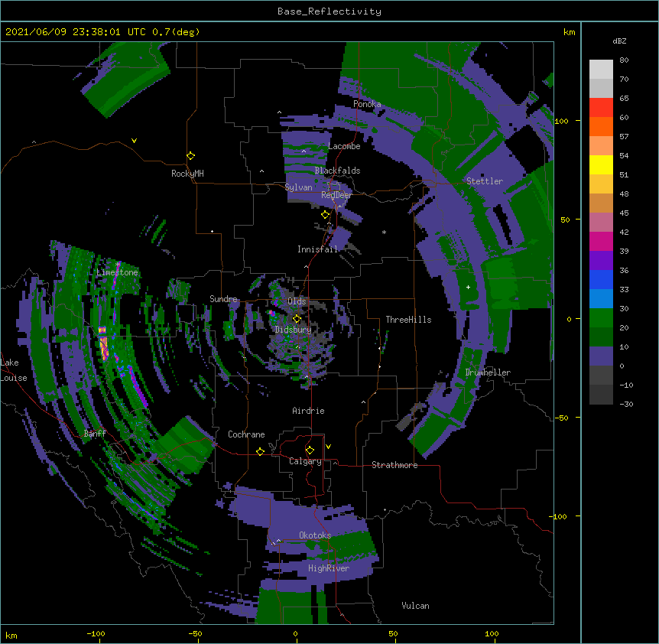Select the 60 dBZ orange swatch
Viewport: 659px width, 644px height.
tap(601, 126)
